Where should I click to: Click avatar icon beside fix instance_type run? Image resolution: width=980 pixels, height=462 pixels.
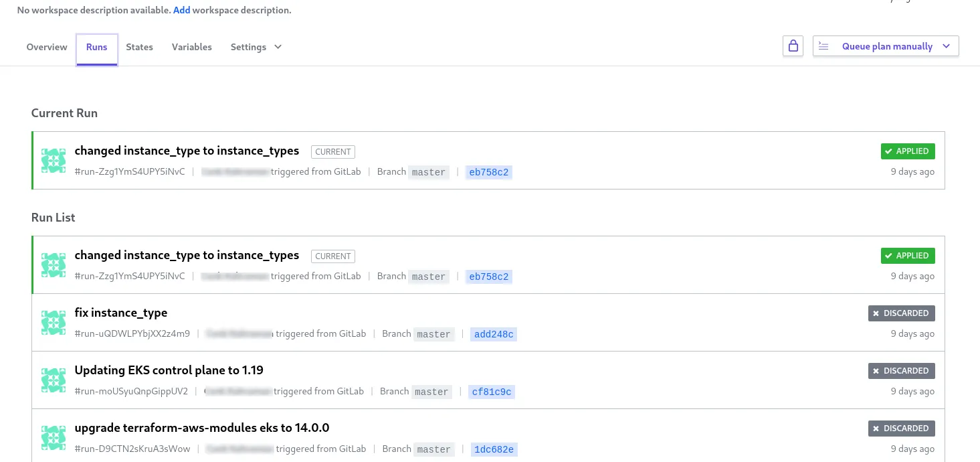click(54, 323)
